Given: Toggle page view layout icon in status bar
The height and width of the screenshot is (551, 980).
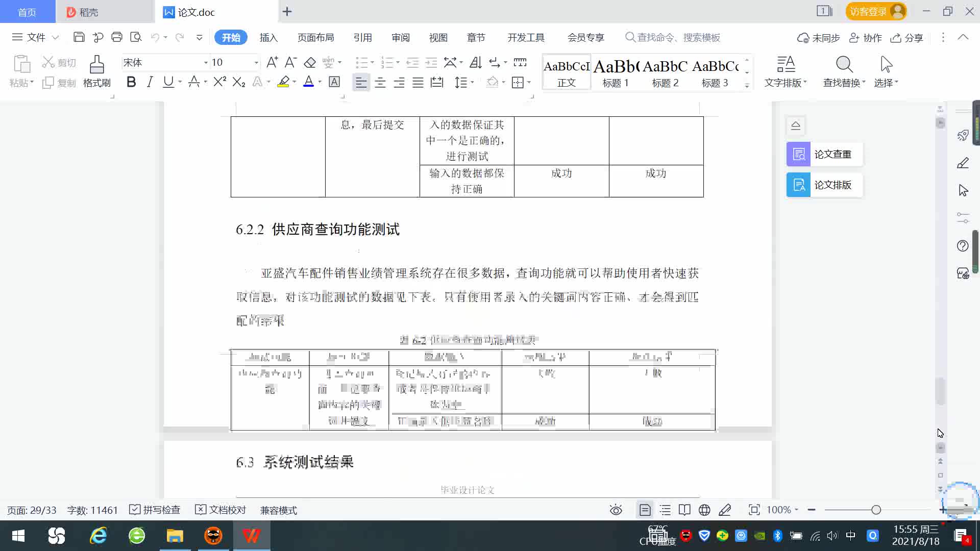Looking at the screenshot, I should pos(645,510).
